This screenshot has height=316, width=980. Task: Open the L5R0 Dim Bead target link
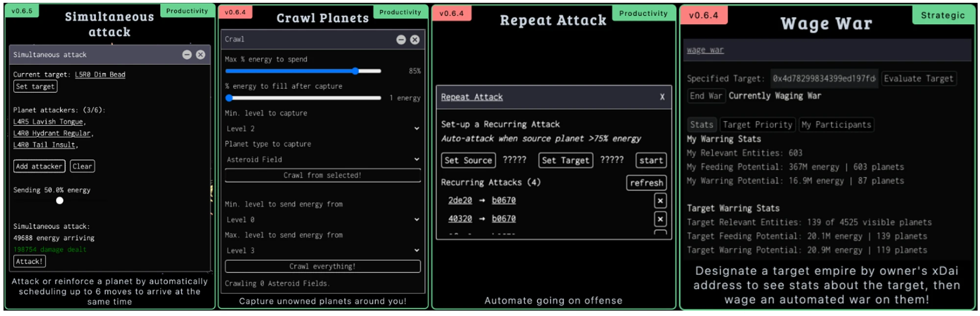tap(100, 74)
